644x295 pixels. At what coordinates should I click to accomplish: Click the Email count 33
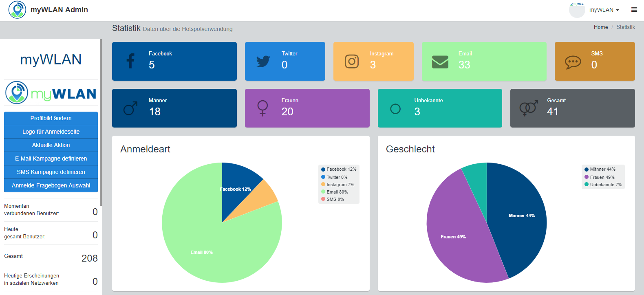[x=464, y=65]
